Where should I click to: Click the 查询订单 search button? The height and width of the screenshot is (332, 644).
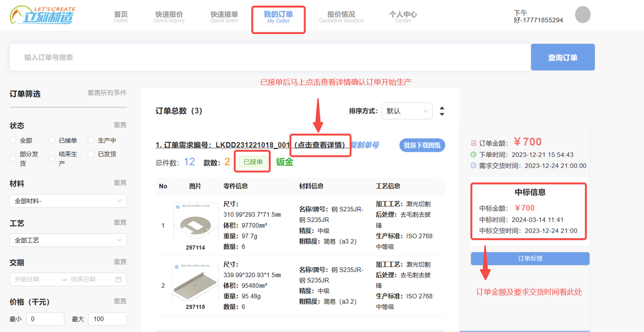point(563,57)
